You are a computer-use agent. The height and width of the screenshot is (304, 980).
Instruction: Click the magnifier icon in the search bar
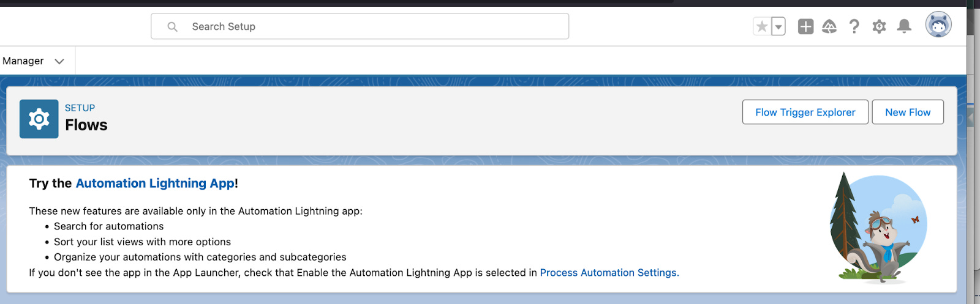click(x=173, y=27)
